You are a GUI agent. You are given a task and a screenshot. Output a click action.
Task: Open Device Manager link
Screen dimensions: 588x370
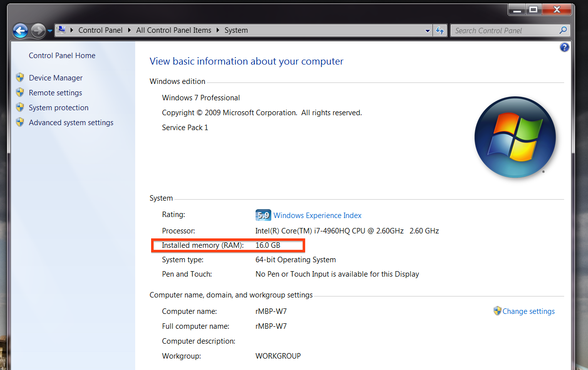point(56,77)
